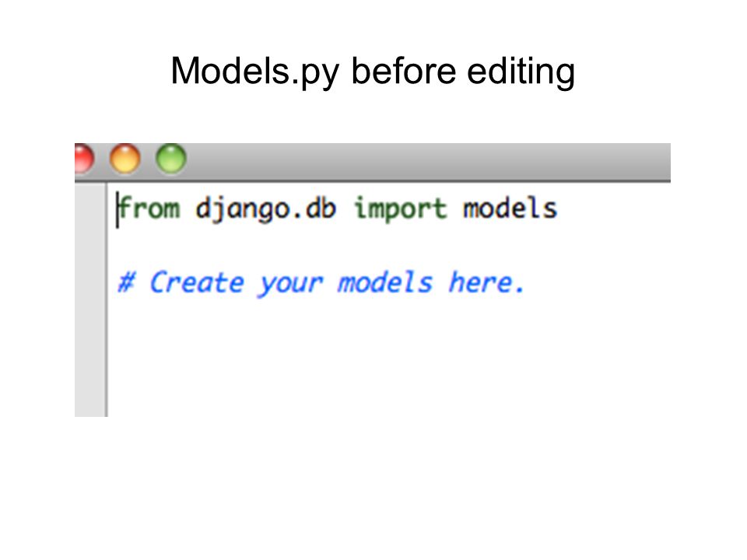Click the green zoom window button

171,159
